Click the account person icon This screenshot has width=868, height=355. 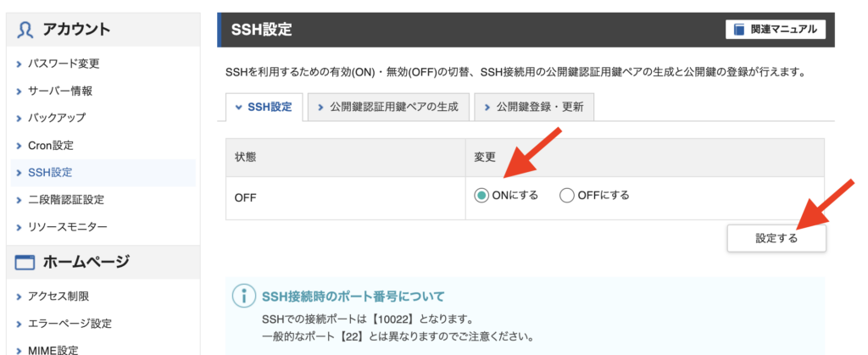25,30
